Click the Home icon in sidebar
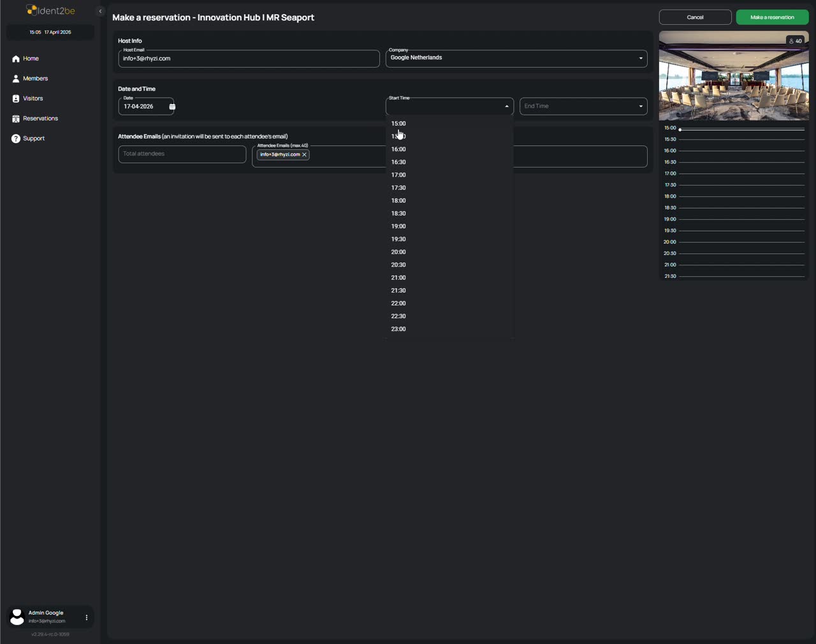Image resolution: width=816 pixels, height=644 pixels. click(x=16, y=59)
